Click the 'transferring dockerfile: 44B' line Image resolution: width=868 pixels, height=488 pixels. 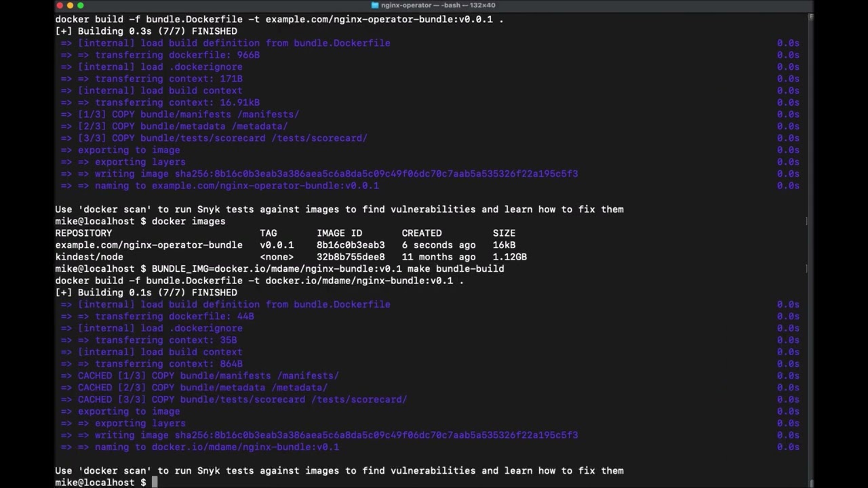point(157,317)
